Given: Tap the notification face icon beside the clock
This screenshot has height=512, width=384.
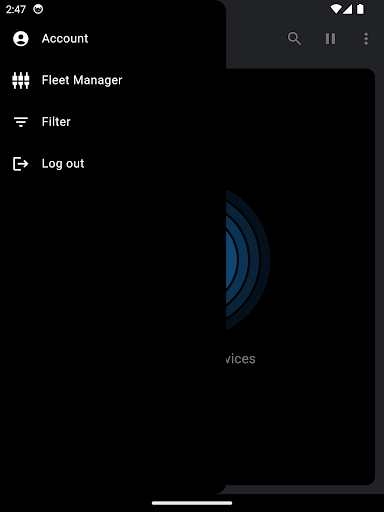Looking at the screenshot, I should (38, 9).
